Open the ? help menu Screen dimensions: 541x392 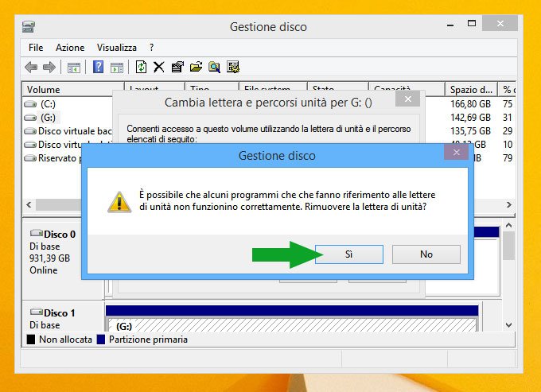coord(151,48)
